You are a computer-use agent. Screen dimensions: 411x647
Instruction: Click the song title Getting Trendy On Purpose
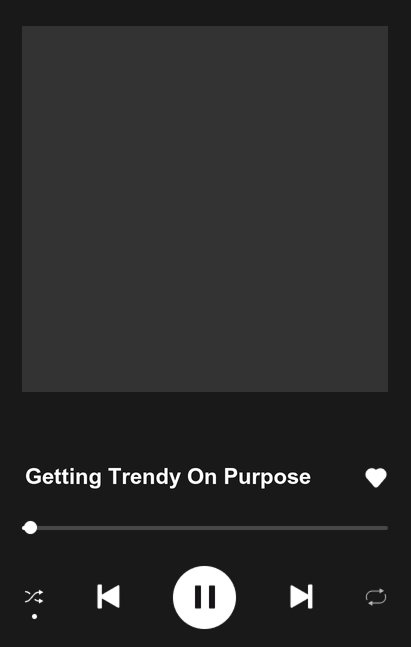point(168,477)
